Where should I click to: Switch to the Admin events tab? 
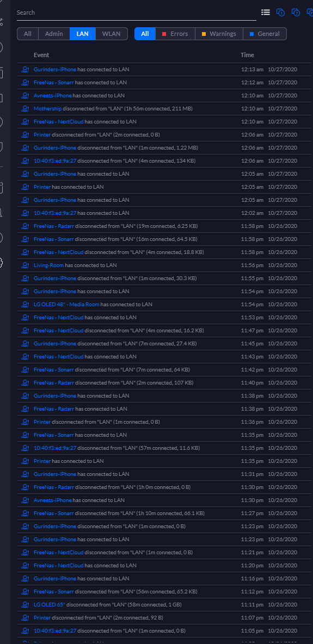[54, 34]
